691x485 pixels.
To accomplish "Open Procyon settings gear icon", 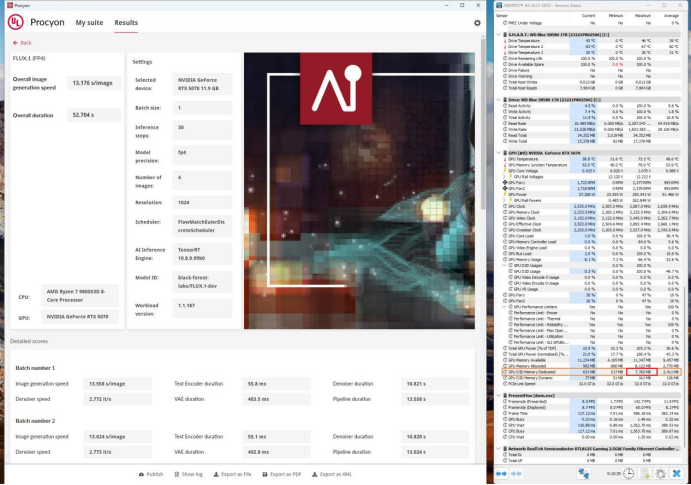I will click(x=477, y=22).
